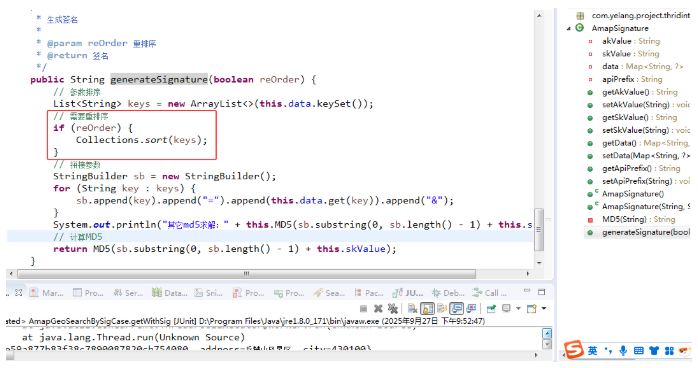Viewport: 698px width, 368px height.
Task: Clear the console output
Action: 413,308
